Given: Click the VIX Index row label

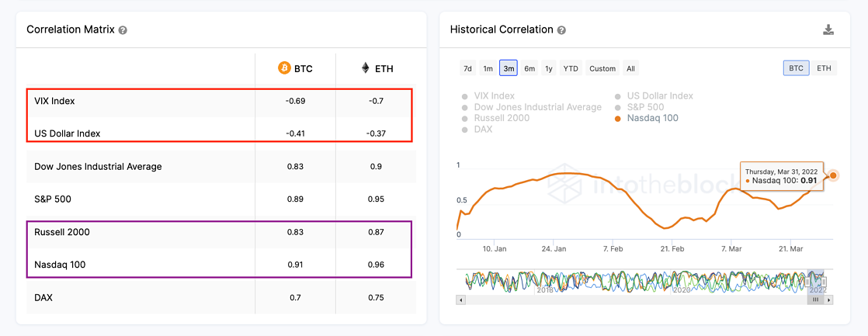Looking at the screenshot, I should [55, 102].
